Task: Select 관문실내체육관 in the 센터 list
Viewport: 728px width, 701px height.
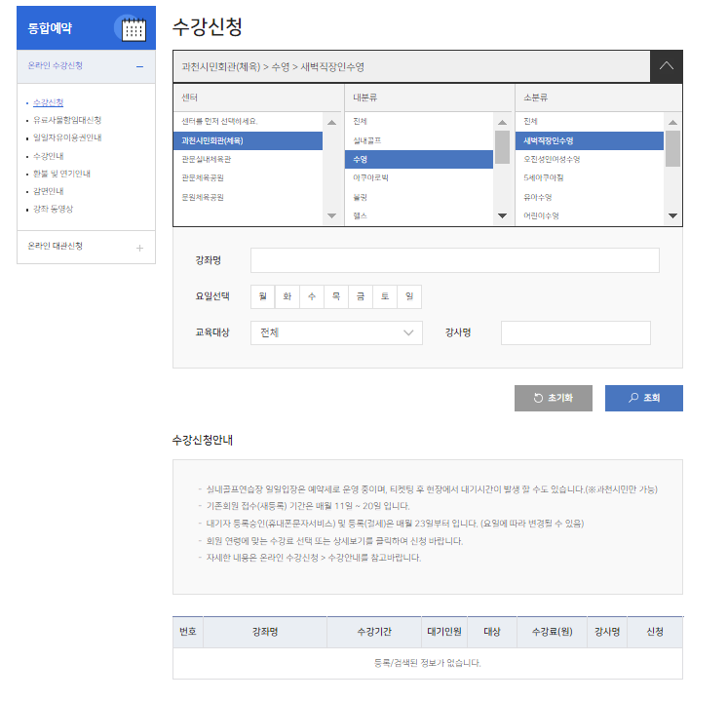Action: (207, 160)
